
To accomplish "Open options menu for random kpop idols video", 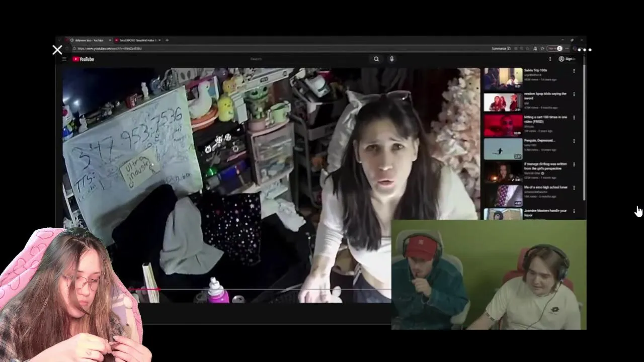I will tap(574, 95).
